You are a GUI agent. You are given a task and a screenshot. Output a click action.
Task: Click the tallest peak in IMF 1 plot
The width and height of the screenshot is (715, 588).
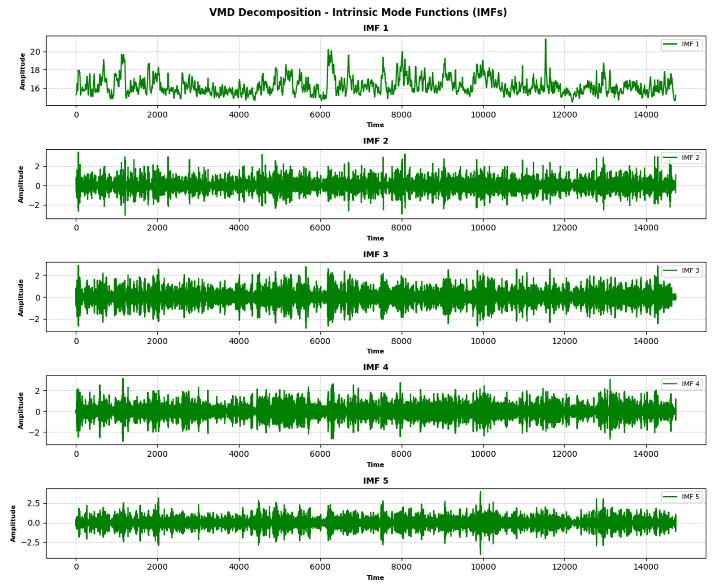(545, 40)
